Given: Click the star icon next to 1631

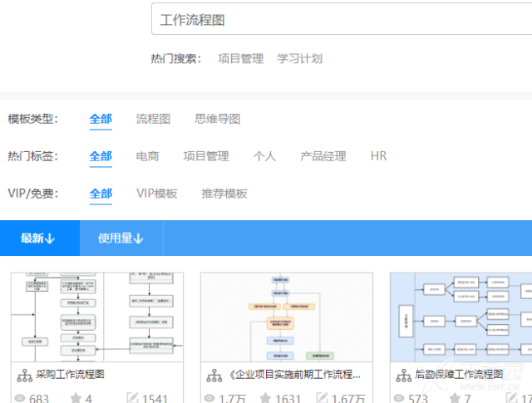Looking at the screenshot, I should click(266, 398).
